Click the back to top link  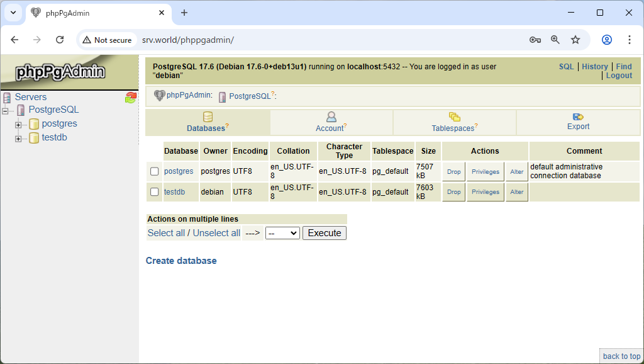(x=621, y=356)
